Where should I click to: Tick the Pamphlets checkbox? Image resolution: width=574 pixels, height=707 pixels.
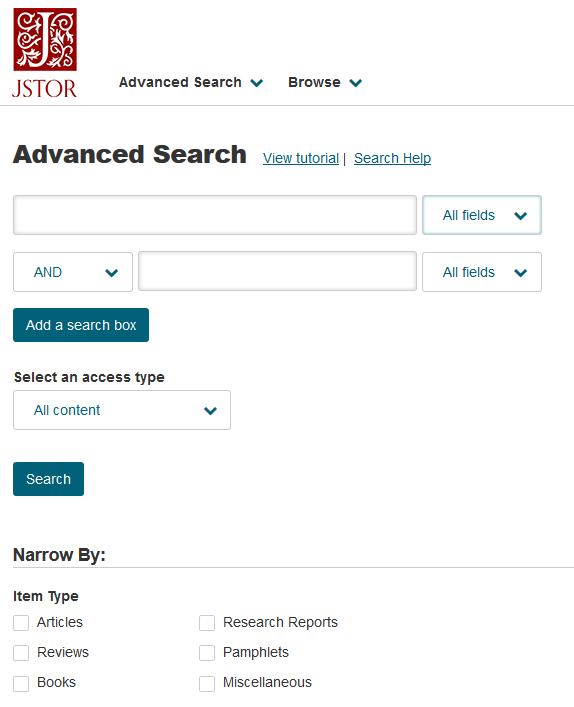tap(207, 653)
